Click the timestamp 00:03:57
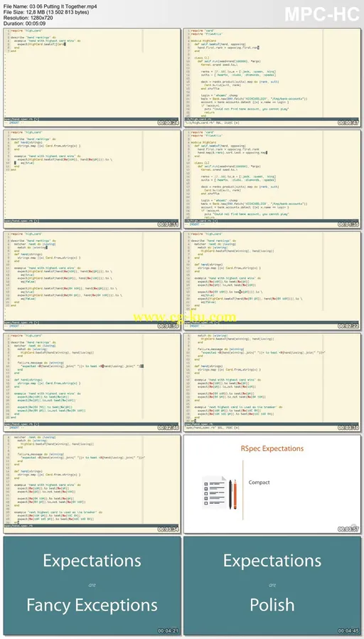364x639 pixels. point(348,529)
